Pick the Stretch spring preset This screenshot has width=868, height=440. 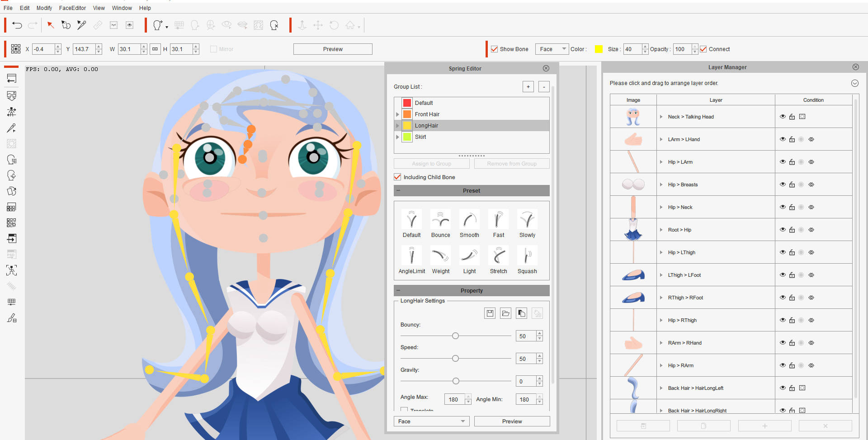click(498, 256)
